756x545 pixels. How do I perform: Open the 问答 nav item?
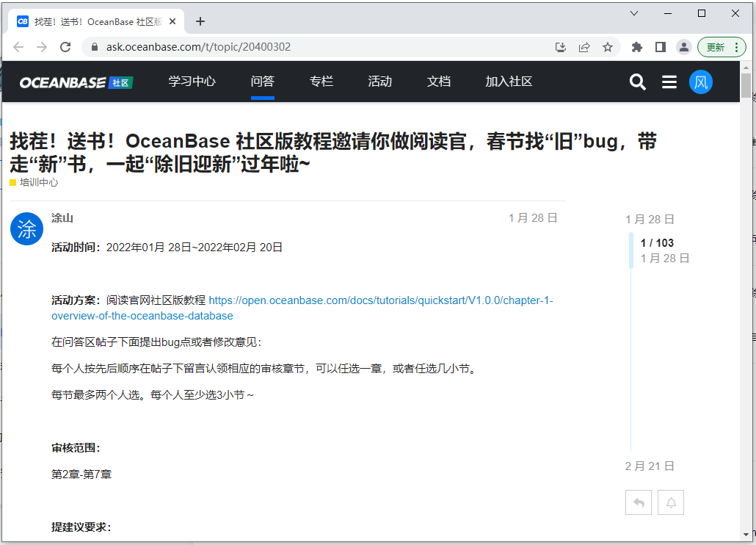click(x=262, y=82)
